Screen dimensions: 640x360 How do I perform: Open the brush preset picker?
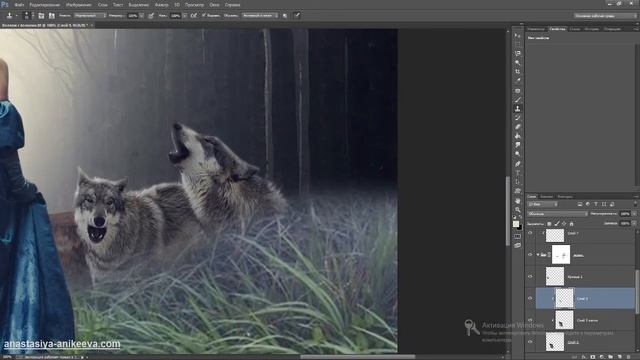[27, 16]
